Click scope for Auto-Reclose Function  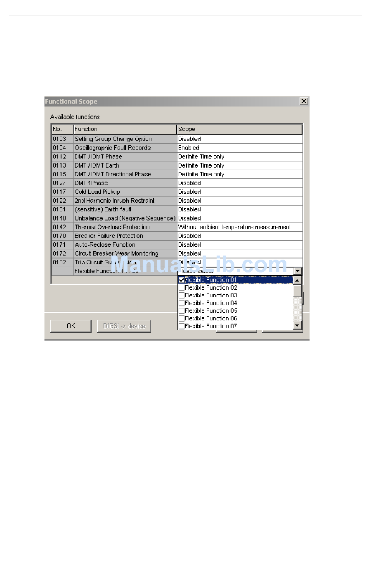pos(240,245)
